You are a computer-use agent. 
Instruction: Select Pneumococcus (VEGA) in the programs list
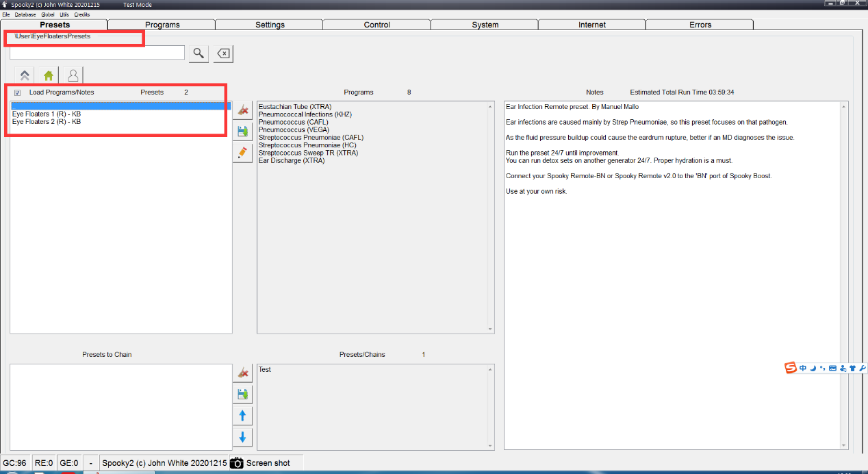pyautogui.click(x=294, y=130)
